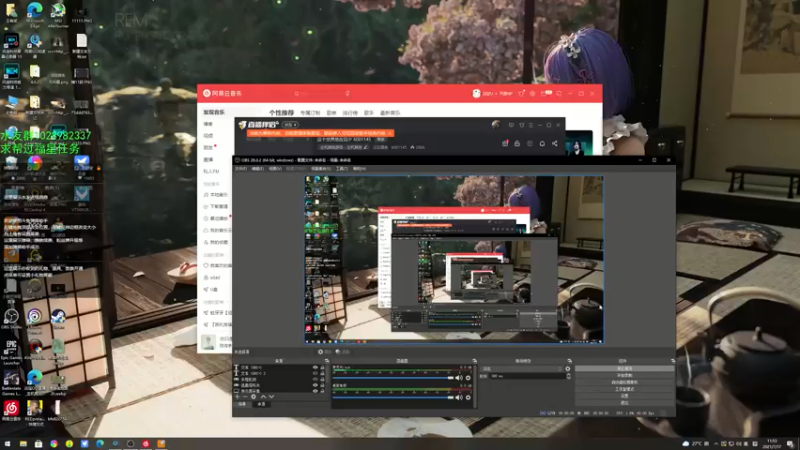Open the 视图(V) menu in OBS

click(x=276, y=169)
